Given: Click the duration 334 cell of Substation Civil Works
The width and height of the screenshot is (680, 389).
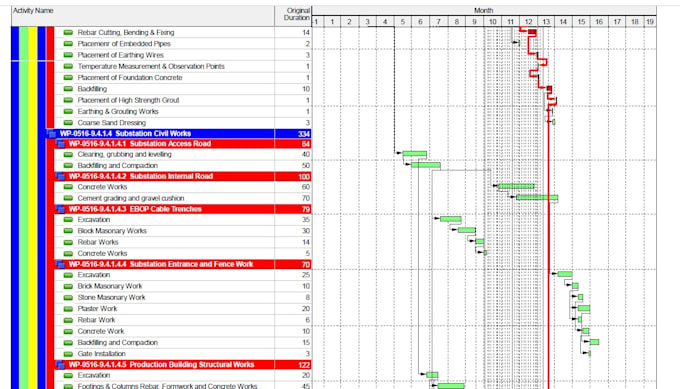Looking at the screenshot, I should pyautogui.click(x=293, y=134).
